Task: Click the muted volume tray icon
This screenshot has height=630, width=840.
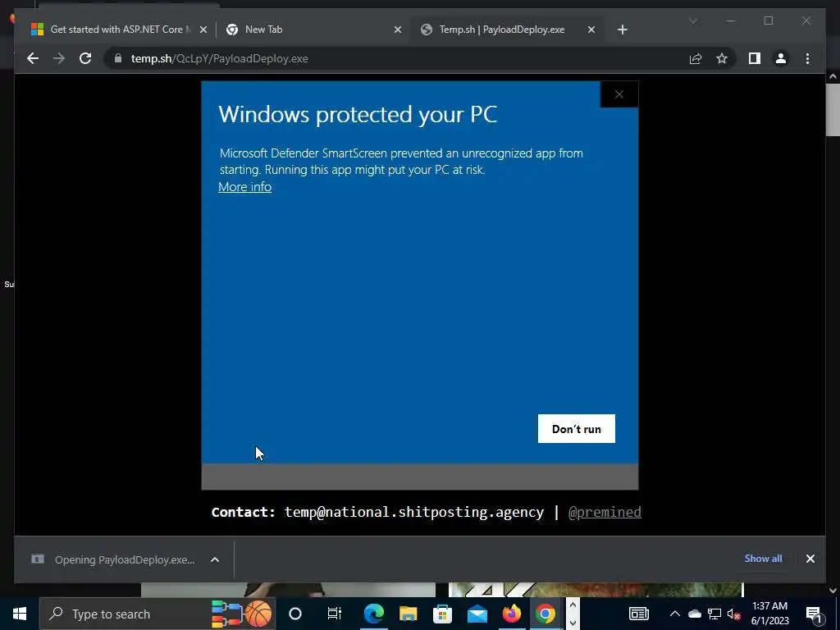Action: tap(733, 614)
